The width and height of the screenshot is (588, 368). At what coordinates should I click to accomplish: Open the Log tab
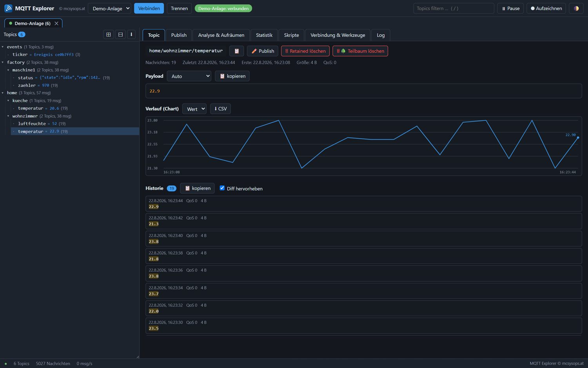(x=381, y=35)
